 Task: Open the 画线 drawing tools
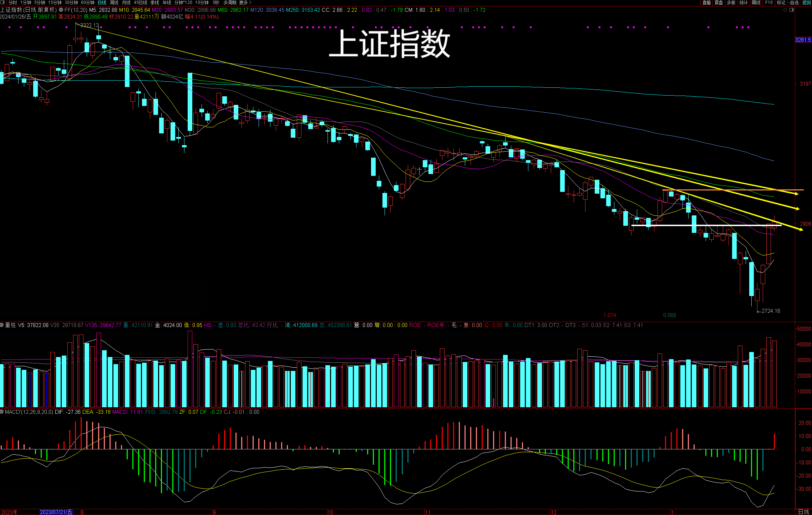[x=756, y=2]
